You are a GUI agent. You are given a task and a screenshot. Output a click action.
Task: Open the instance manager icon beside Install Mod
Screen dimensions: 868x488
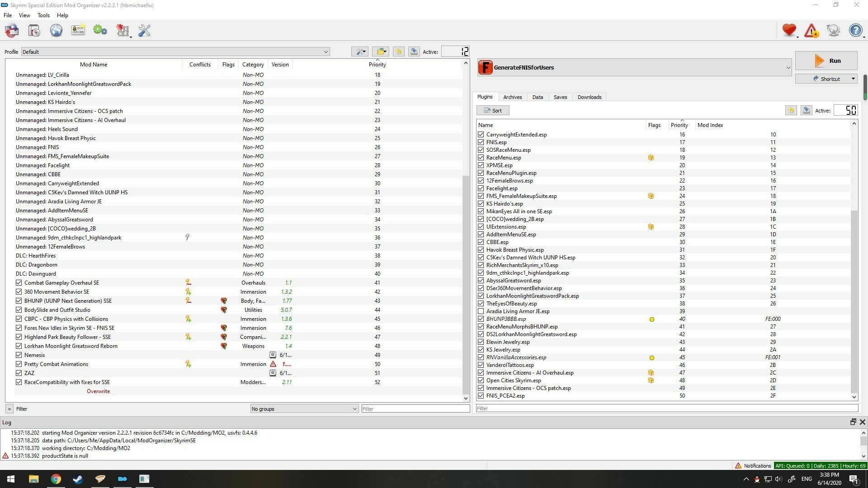[34, 30]
